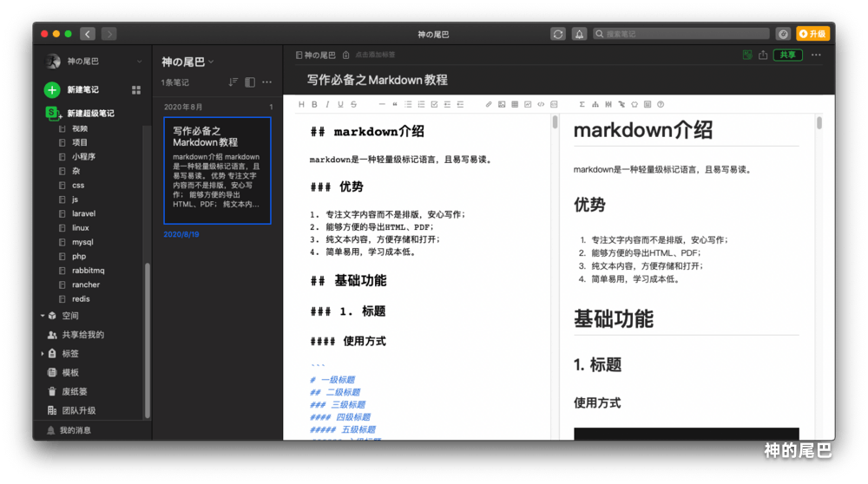Open notifications via the bell icon

579,34
